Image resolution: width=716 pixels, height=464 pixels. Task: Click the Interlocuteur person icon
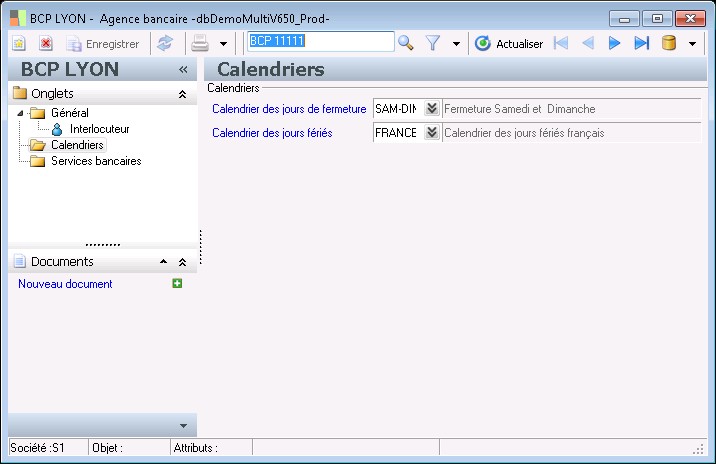coord(57,129)
